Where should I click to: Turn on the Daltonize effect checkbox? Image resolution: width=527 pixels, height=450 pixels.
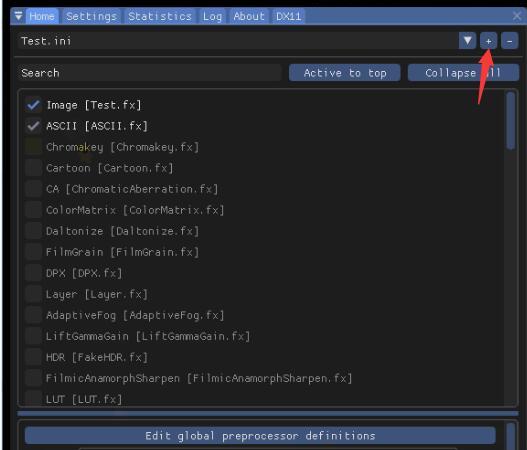[x=33, y=231]
